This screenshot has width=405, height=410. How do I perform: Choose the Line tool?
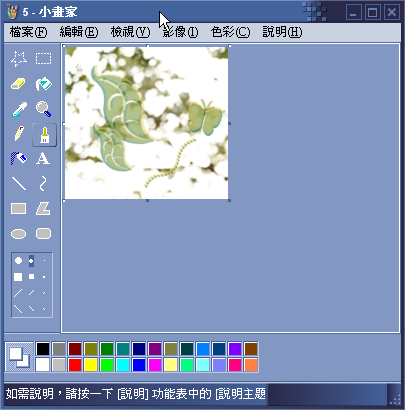click(x=19, y=184)
